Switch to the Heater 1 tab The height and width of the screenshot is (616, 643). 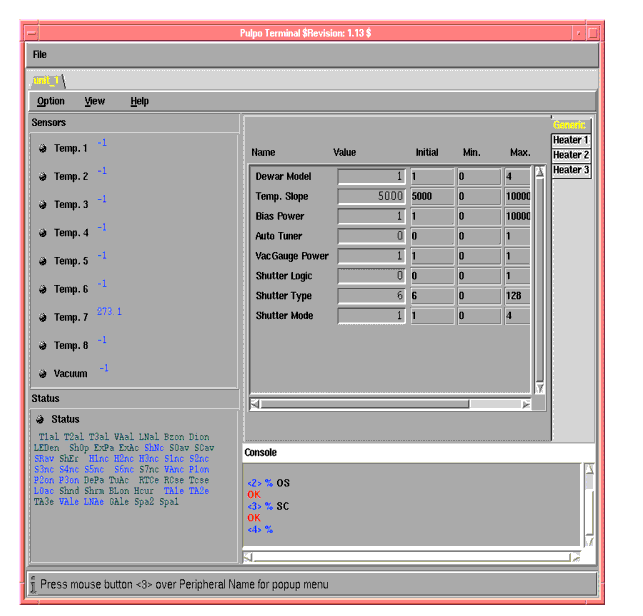click(x=571, y=141)
